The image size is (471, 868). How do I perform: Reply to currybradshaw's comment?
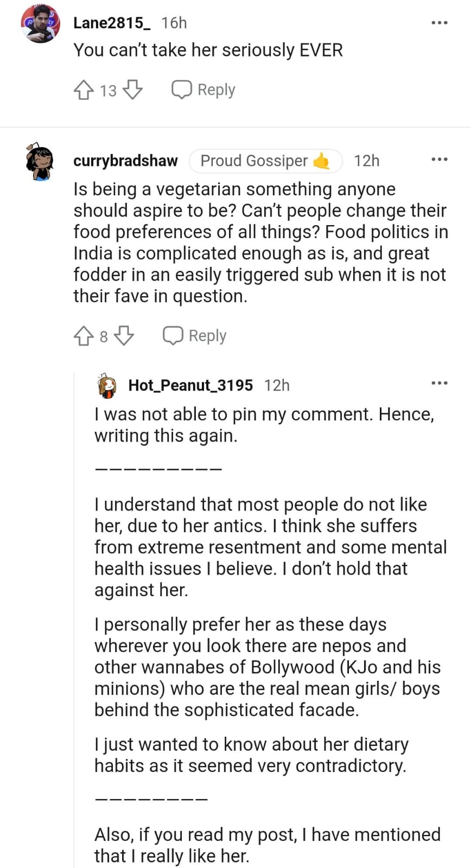click(207, 336)
